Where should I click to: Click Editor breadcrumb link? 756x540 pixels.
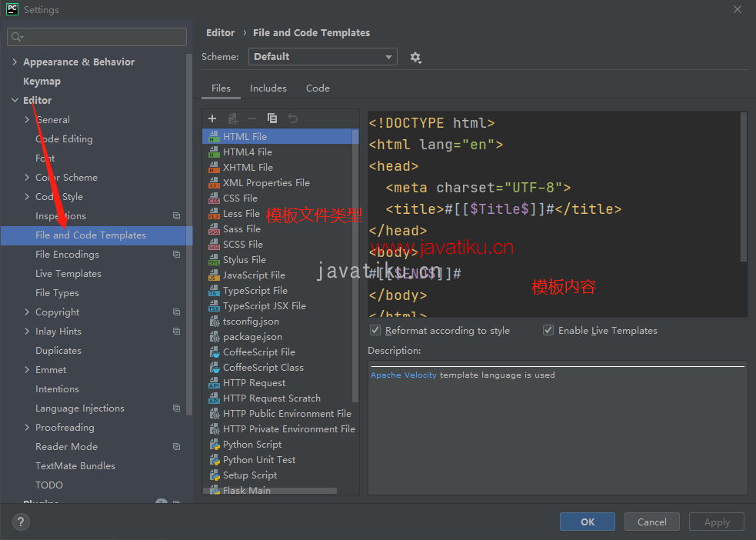coord(220,33)
